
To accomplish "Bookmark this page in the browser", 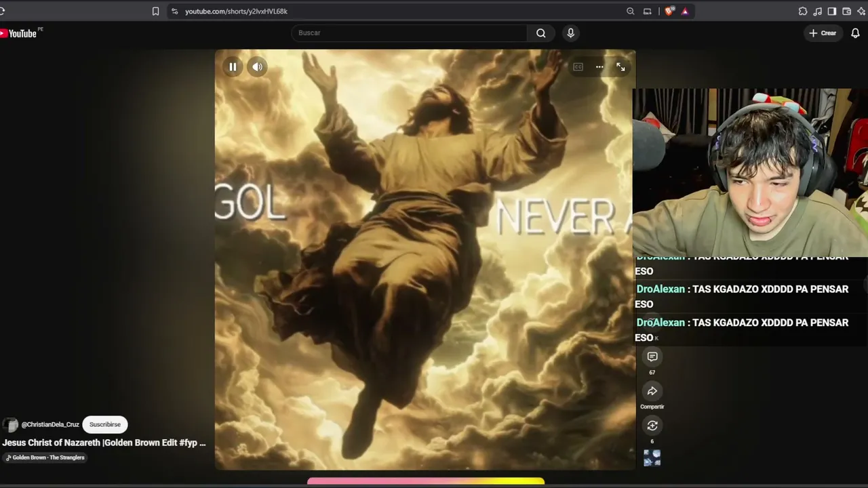I will [x=155, y=12].
